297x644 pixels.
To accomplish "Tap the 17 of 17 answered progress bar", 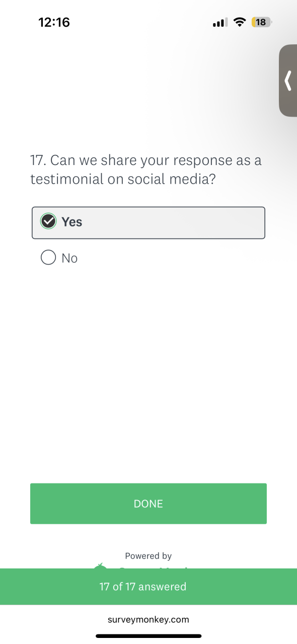I will [x=148, y=587].
